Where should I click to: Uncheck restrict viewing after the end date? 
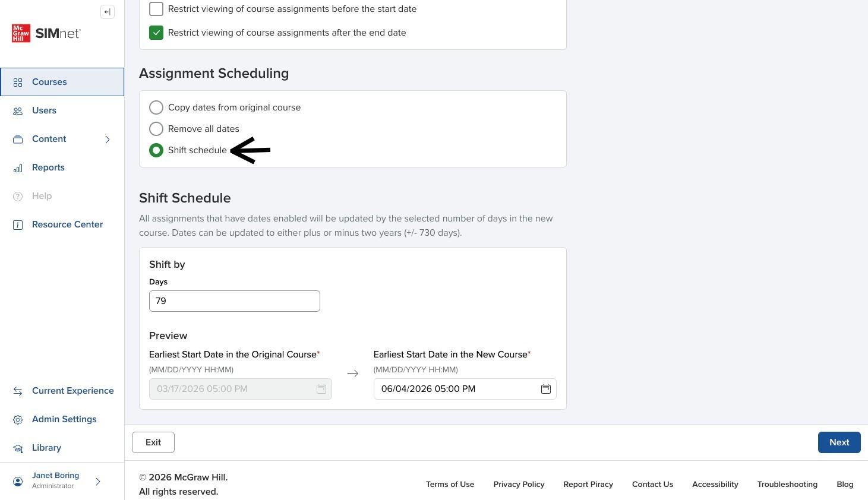[x=156, y=33]
